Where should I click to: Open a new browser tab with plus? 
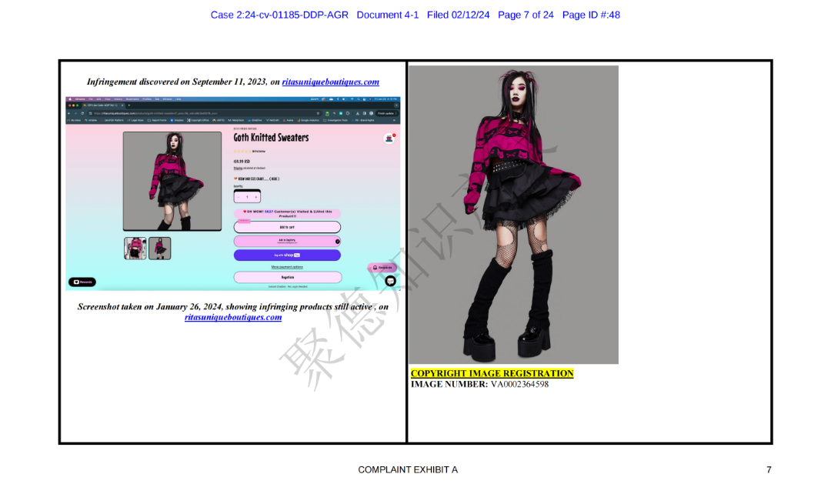click(128, 105)
